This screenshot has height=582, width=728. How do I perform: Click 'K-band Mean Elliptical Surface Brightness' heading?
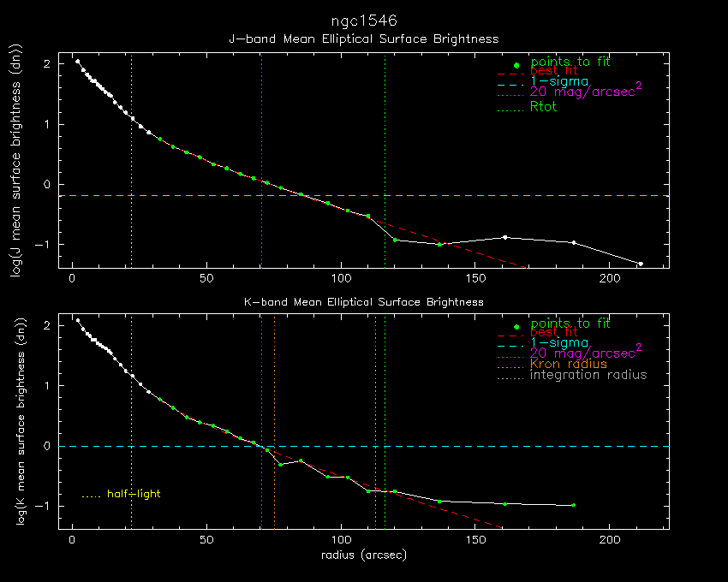click(x=364, y=302)
